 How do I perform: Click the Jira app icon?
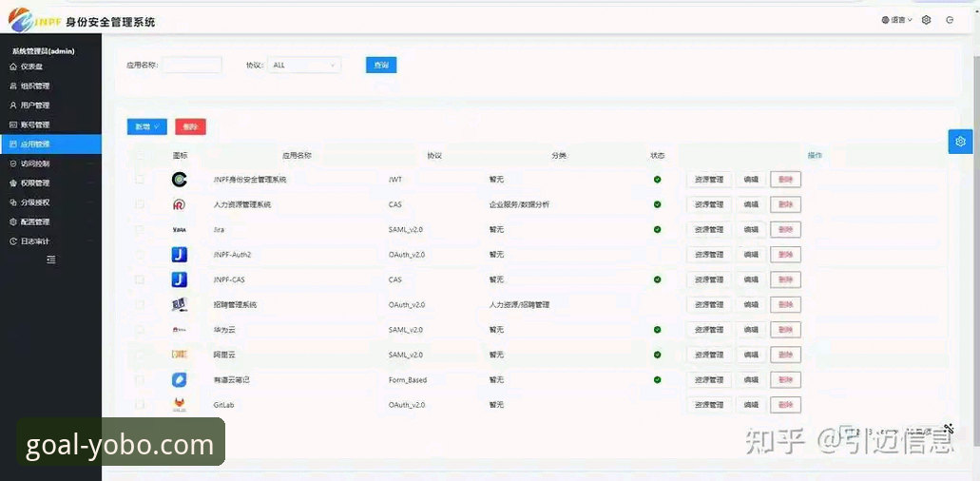180,230
